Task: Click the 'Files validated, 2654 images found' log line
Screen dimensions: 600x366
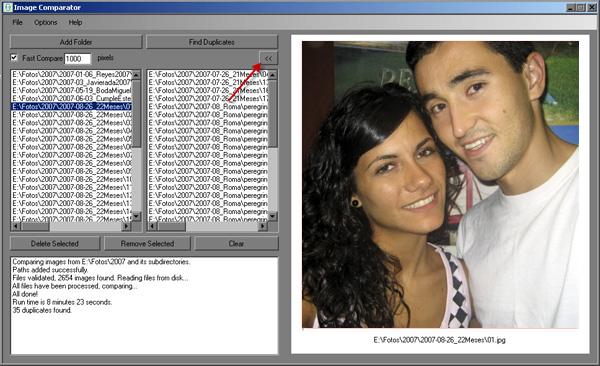Action: [100, 278]
